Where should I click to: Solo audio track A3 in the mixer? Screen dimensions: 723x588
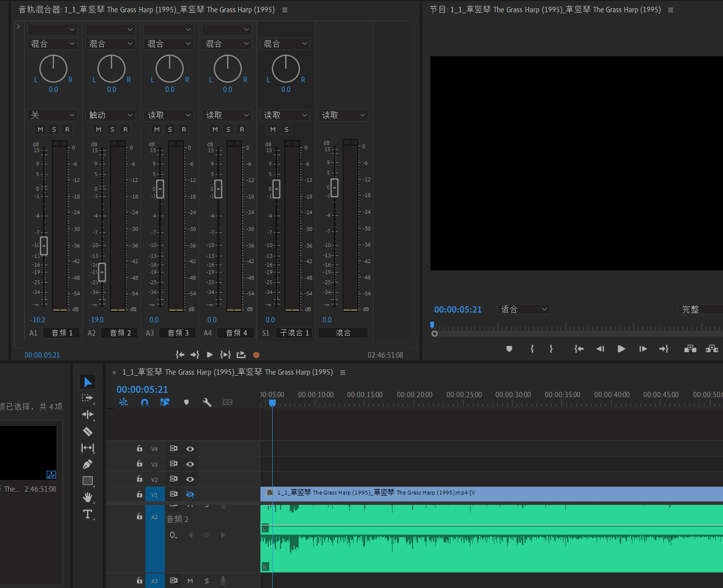(x=170, y=130)
